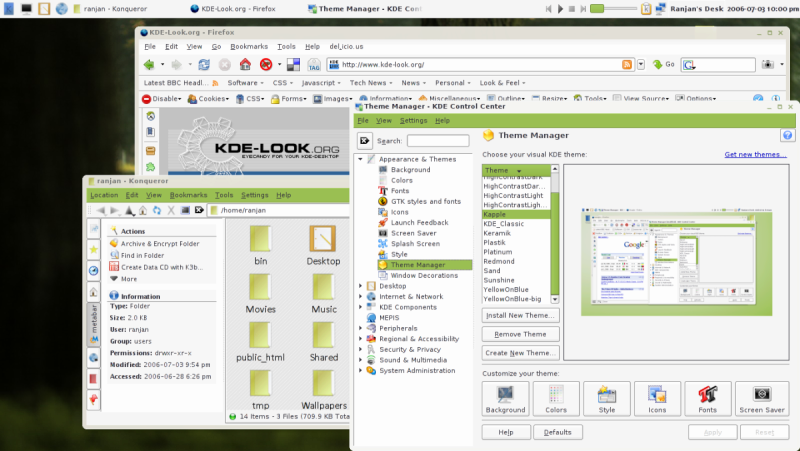Open the Forms developer toolbar menu
Viewport: 800px width, 451px height.
289,99
